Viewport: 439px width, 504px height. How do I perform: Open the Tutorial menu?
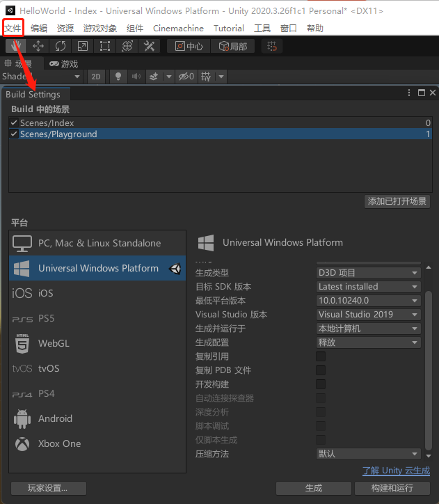pos(229,29)
